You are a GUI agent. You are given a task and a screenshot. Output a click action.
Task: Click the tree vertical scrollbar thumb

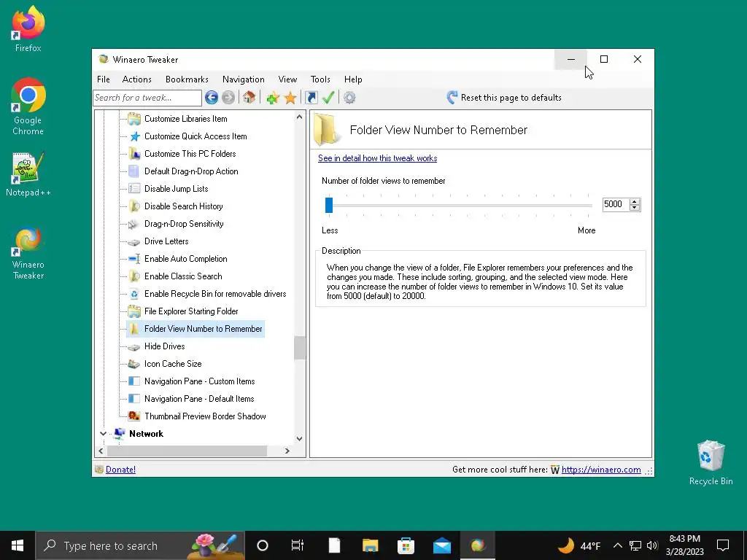[x=299, y=348]
